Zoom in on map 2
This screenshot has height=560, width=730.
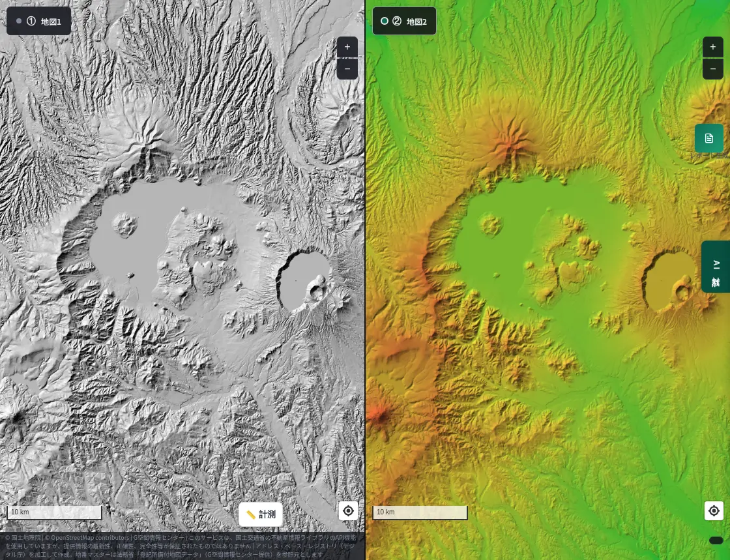(x=713, y=47)
